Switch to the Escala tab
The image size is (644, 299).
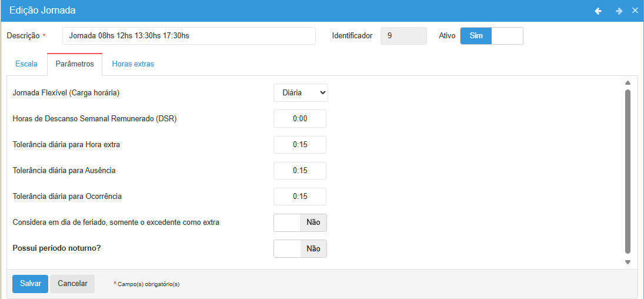pos(26,64)
